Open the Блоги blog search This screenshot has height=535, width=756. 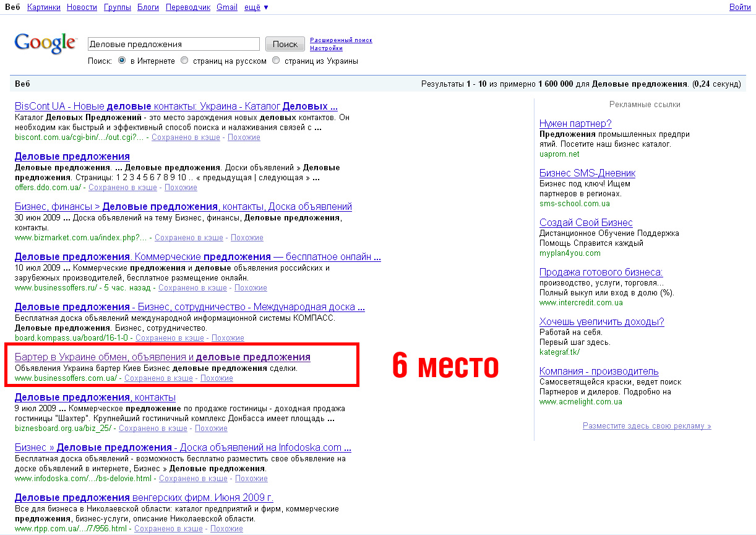148,7
